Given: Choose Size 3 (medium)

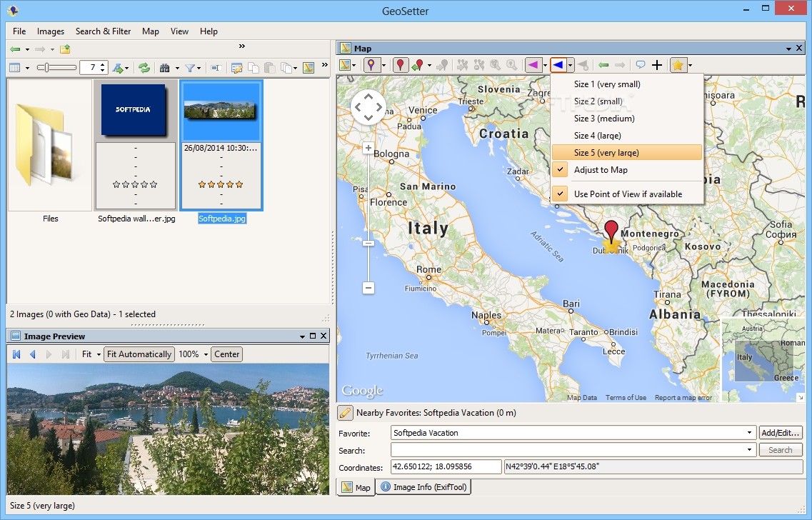Looking at the screenshot, I should click(x=626, y=118).
